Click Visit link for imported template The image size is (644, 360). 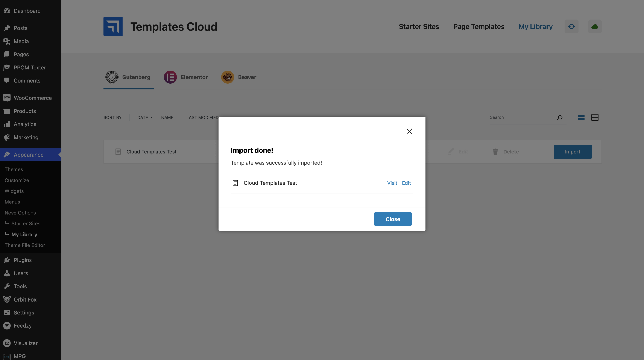tap(392, 183)
